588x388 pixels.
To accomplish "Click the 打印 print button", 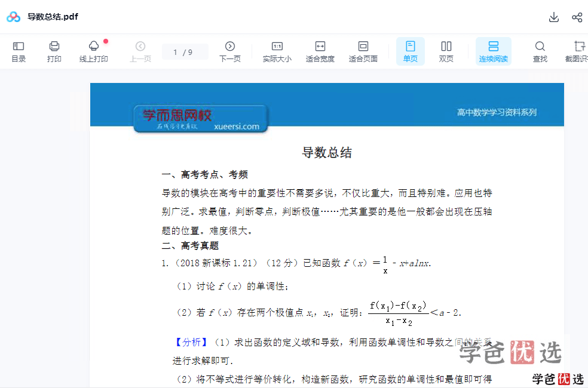I will 54,52.
